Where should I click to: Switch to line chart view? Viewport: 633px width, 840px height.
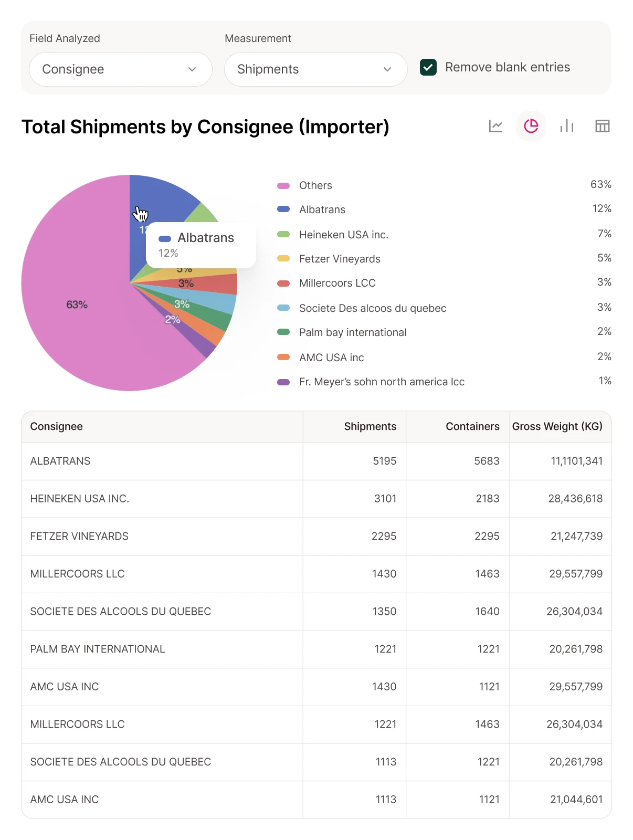click(495, 126)
